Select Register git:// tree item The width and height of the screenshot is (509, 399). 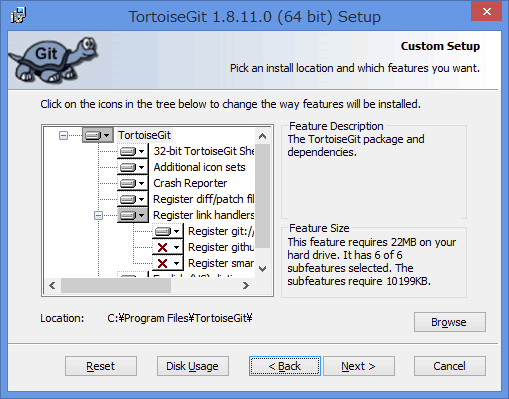click(221, 231)
